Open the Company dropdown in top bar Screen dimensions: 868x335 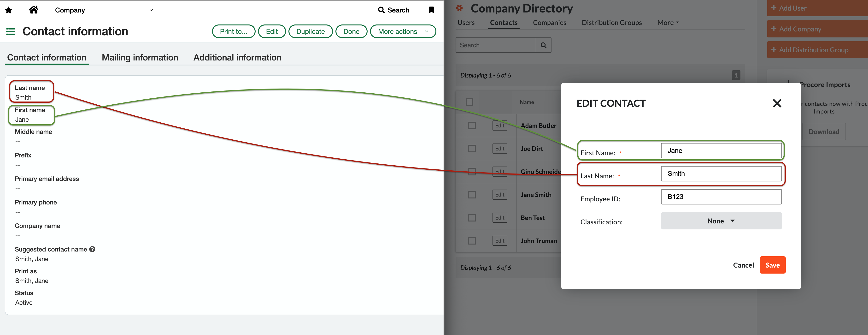coord(104,10)
